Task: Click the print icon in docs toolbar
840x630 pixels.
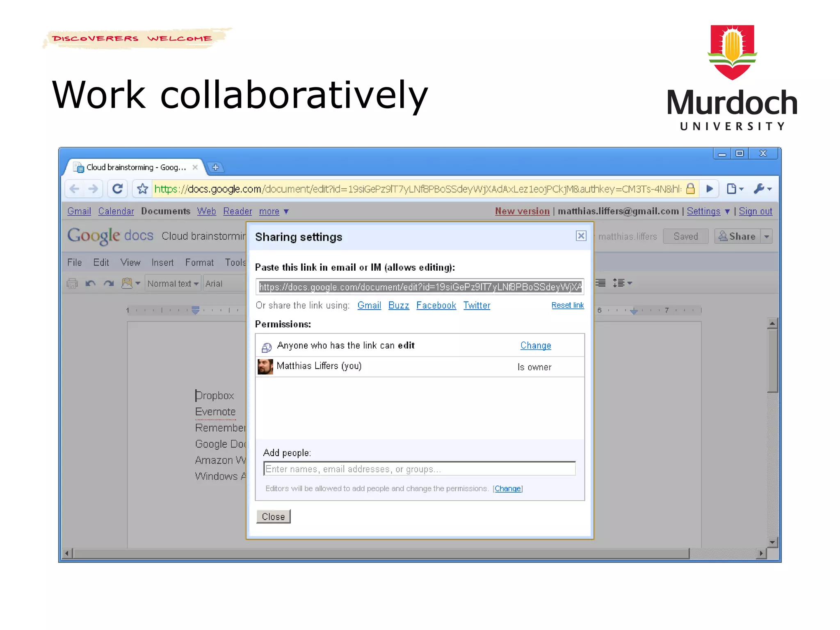Action: tap(72, 283)
